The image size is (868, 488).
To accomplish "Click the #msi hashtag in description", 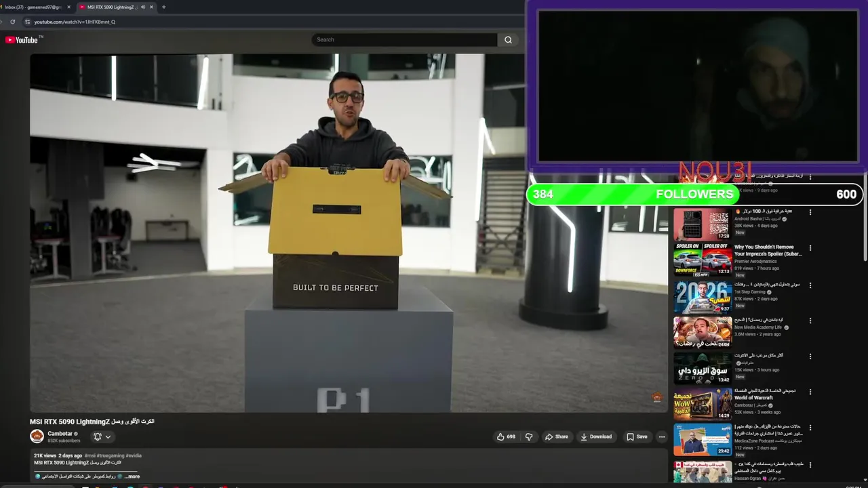I will (91, 455).
